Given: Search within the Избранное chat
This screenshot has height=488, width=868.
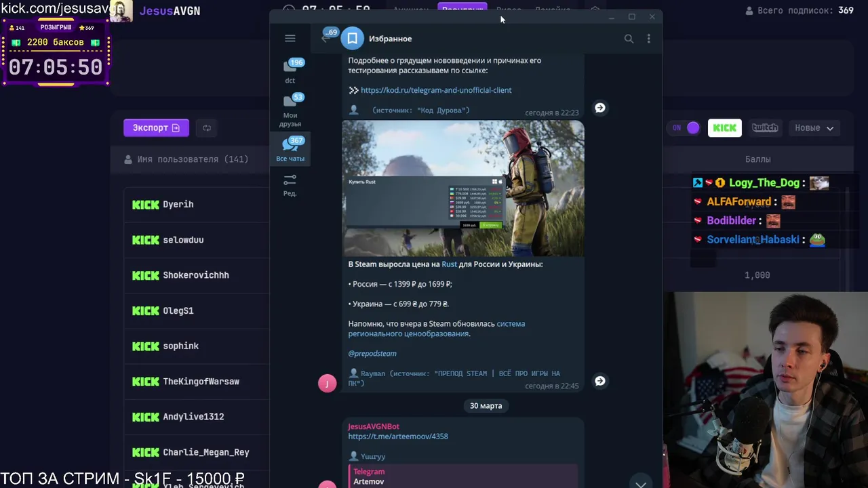Looking at the screenshot, I should [629, 39].
